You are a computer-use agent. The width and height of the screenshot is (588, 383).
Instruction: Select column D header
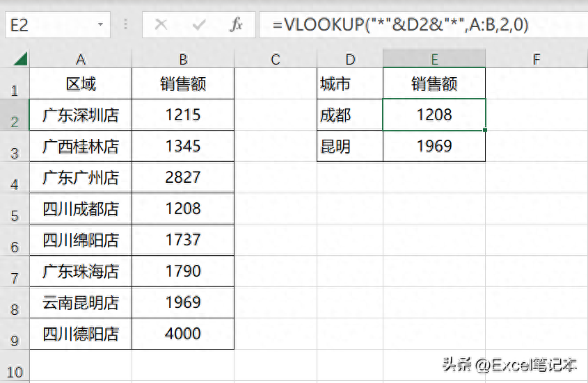[x=350, y=59]
